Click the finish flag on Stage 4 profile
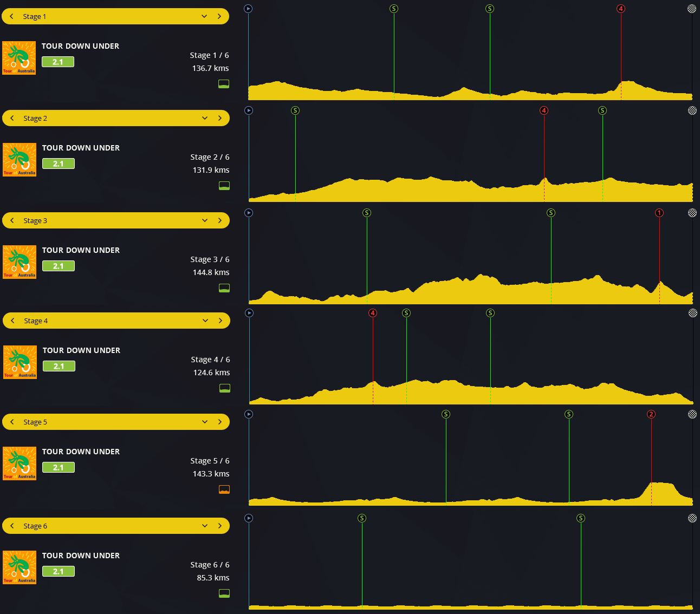This screenshot has width=700, height=614. [x=693, y=313]
